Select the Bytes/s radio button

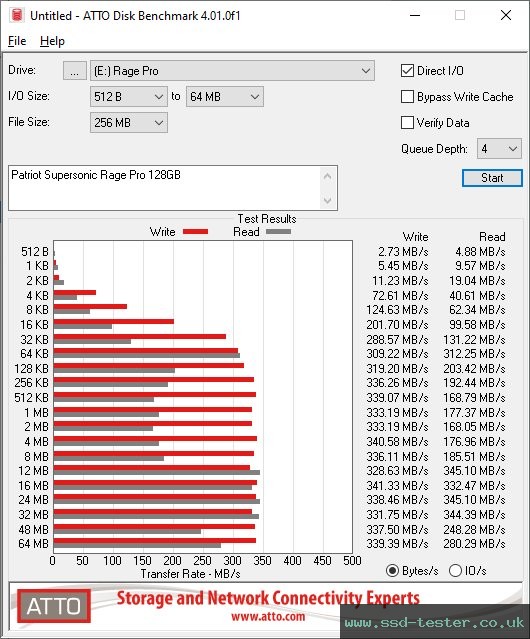coord(392,571)
